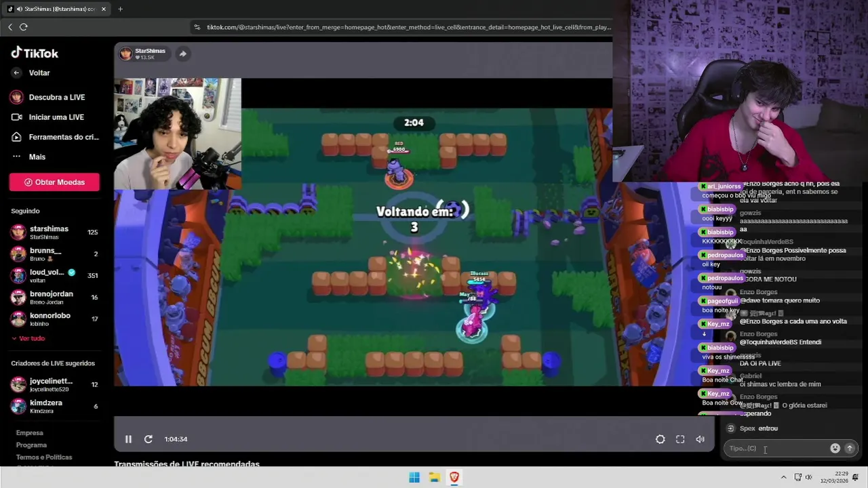Click the share arrow beside StarShimas
This screenshot has width=868, height=488.
tap(182, 54)
